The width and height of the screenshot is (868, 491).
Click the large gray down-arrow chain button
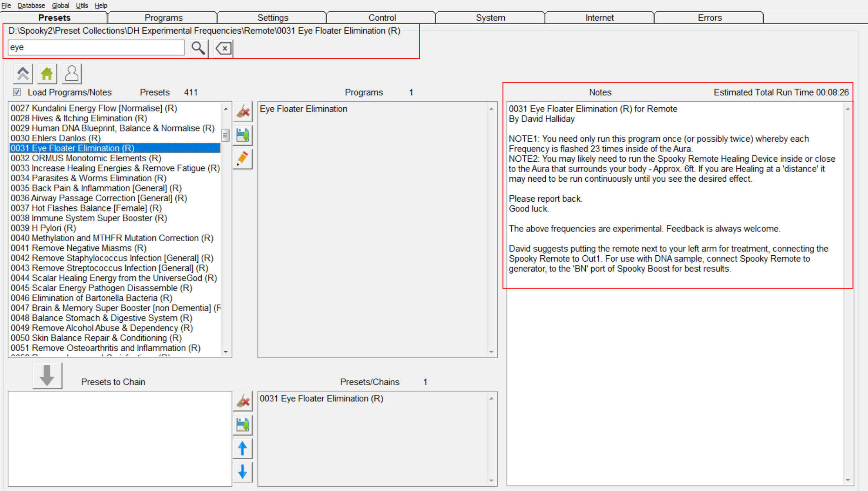pyautogui.click(x=47, y=376)
